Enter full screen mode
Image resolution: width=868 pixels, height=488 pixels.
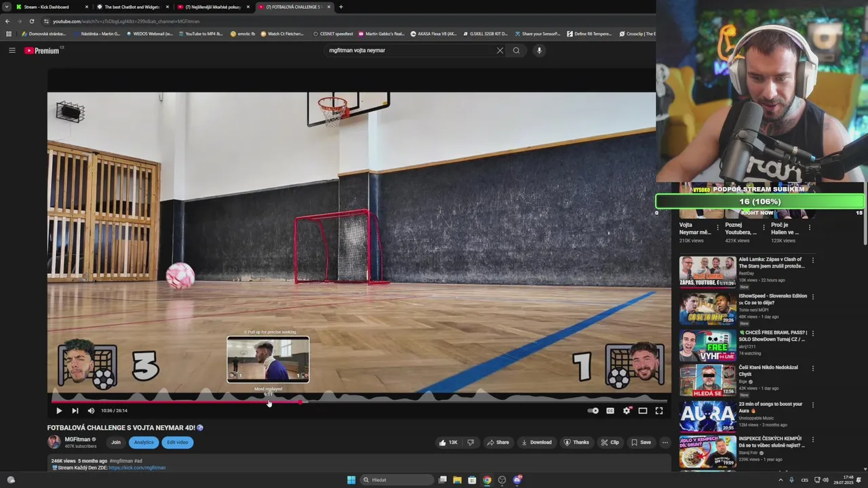(659, 411)
